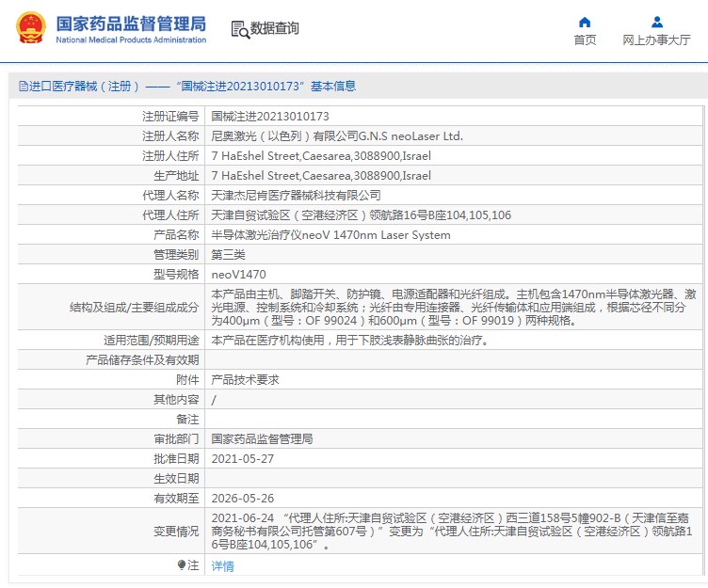708x588 pixels.
Task: Click the 产品名称 row label
Action: point(176,235)
